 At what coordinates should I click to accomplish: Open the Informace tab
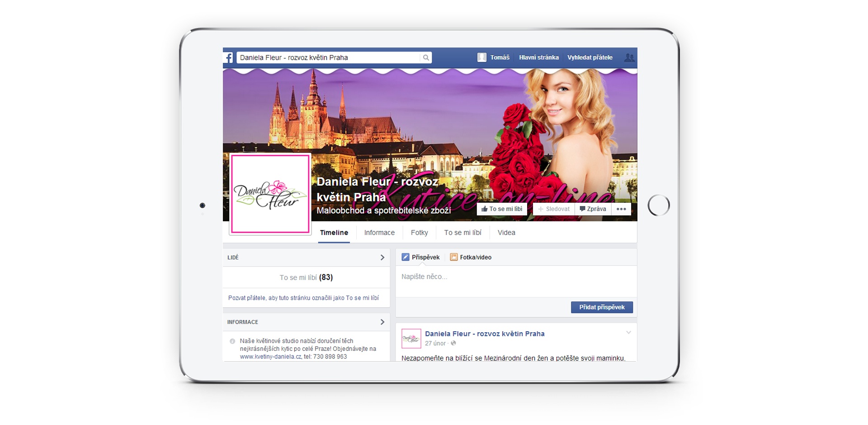tap(379, 233)
